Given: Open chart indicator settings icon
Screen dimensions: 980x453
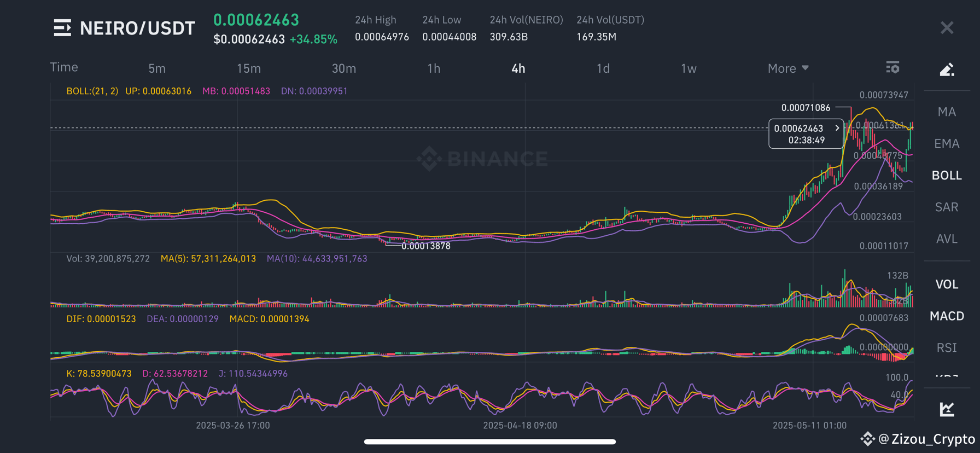Looking at the screenshot, I should 892,68.
